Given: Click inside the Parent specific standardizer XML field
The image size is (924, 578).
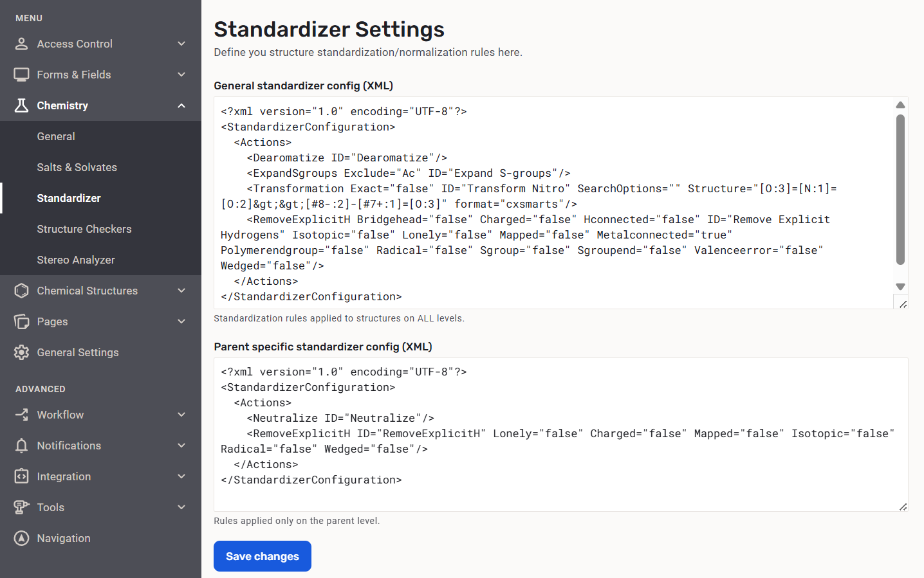Looking at the screenshot, I should point(560,495).
